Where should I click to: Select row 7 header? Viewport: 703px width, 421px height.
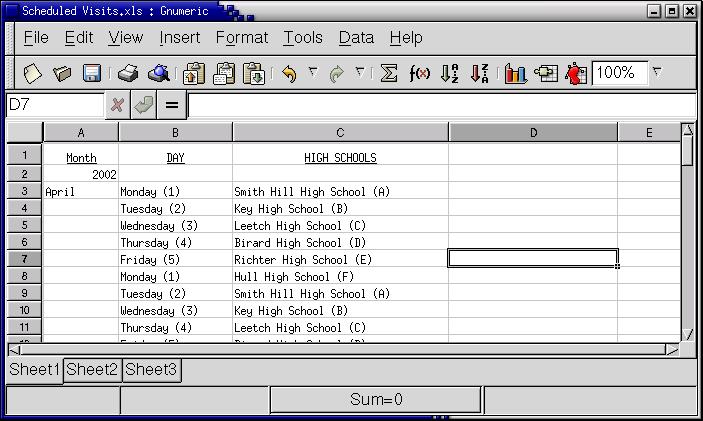pos(24,259)
